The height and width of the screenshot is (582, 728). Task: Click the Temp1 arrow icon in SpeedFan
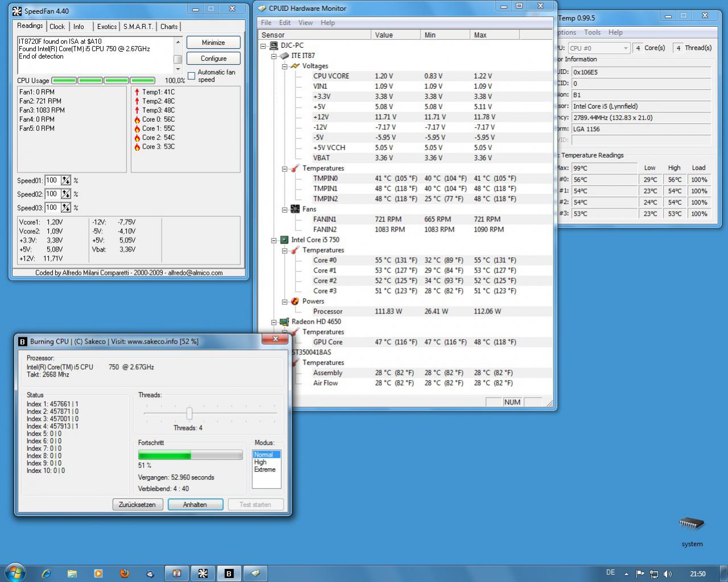pyautogui.click(x=137, y=92)
